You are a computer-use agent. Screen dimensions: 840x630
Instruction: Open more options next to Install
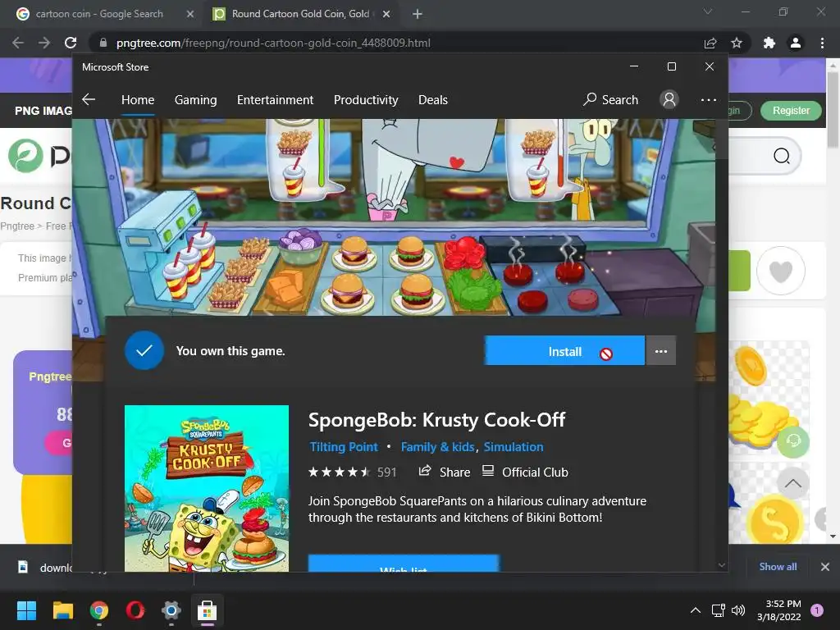click(x=661, y=351)
